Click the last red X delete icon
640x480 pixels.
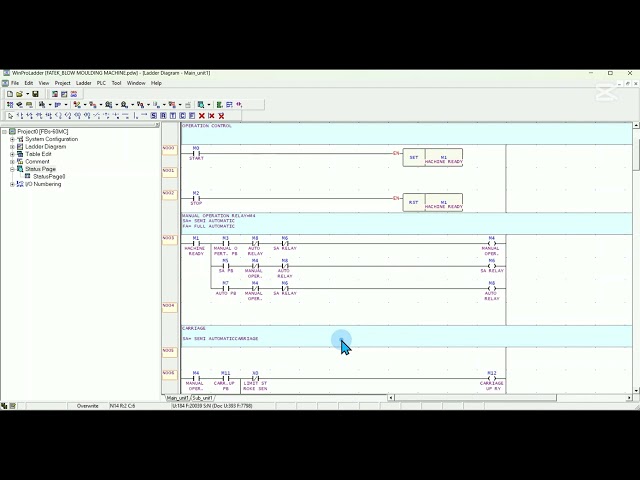pos(221,116)
